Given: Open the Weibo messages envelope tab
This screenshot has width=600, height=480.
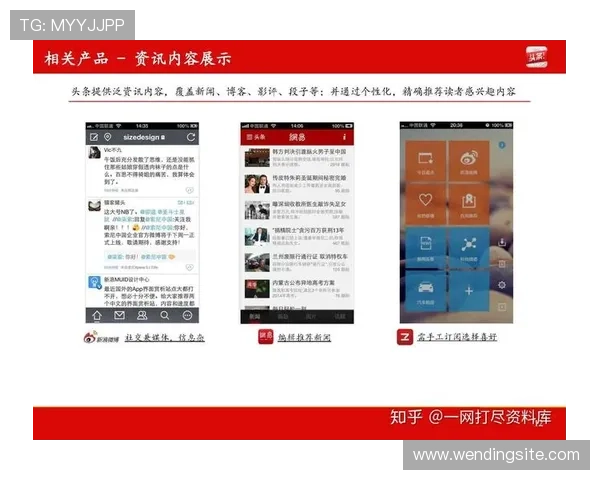Looking at the screenshot, I should pos(119,315).
